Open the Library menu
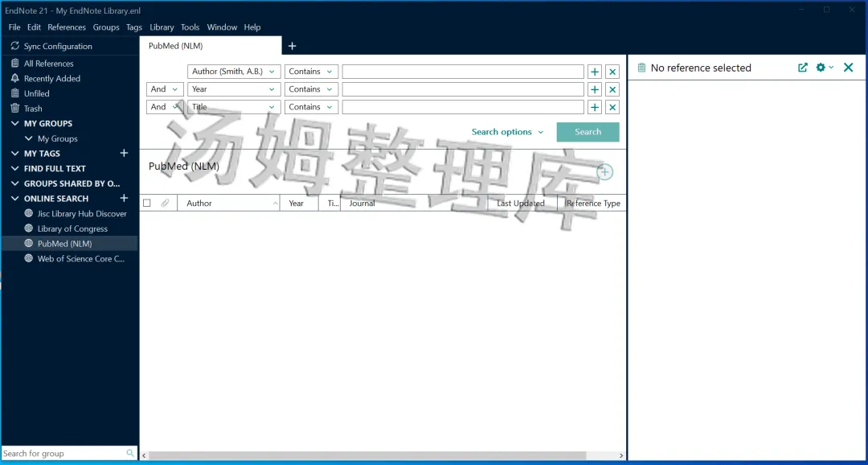 pos(162,27)
